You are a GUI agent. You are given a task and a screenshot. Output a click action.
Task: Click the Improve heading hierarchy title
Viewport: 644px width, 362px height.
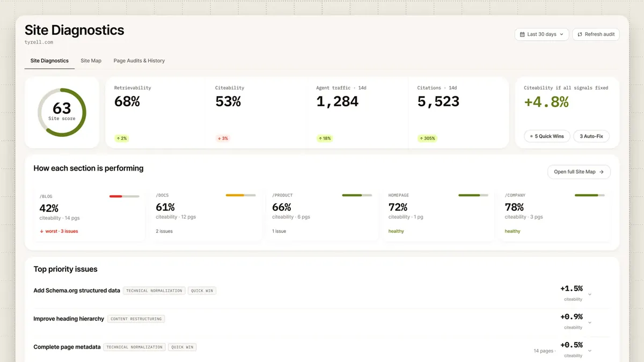tap(69, 319)
